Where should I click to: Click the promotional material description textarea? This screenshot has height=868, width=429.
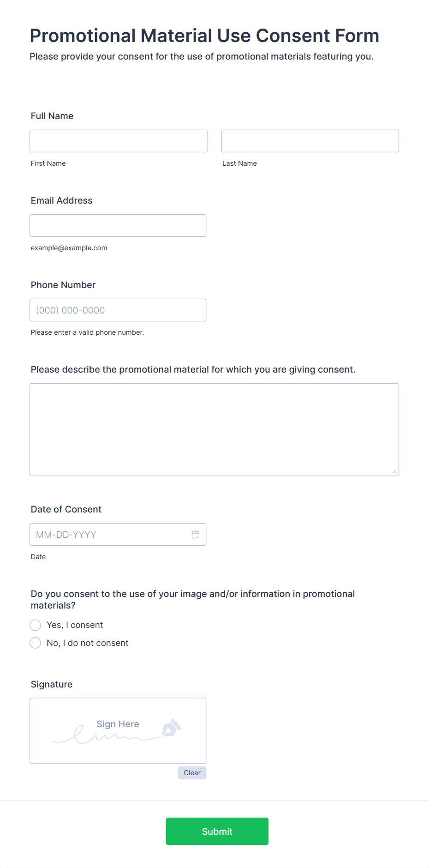coord(214,429)
